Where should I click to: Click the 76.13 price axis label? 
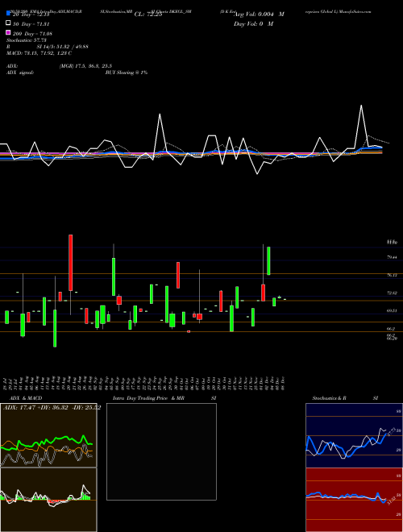point(392,275)
